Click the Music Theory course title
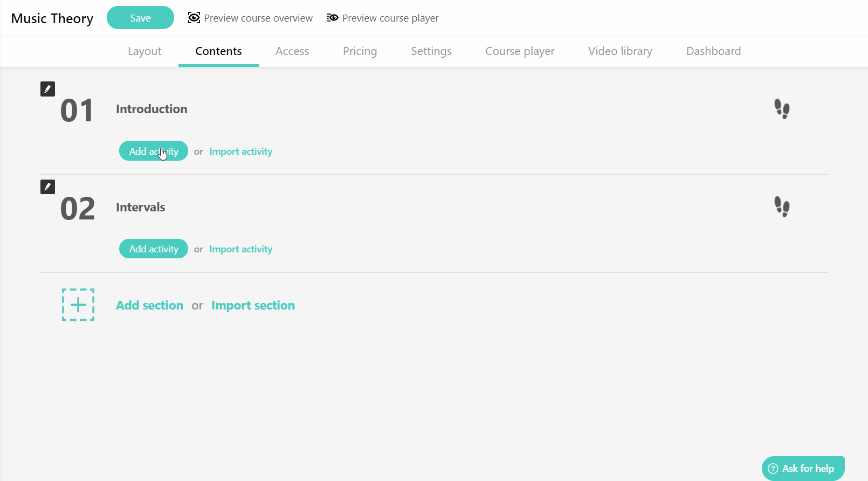The width and height of the screenshot is (868, 481). (52, 18)
